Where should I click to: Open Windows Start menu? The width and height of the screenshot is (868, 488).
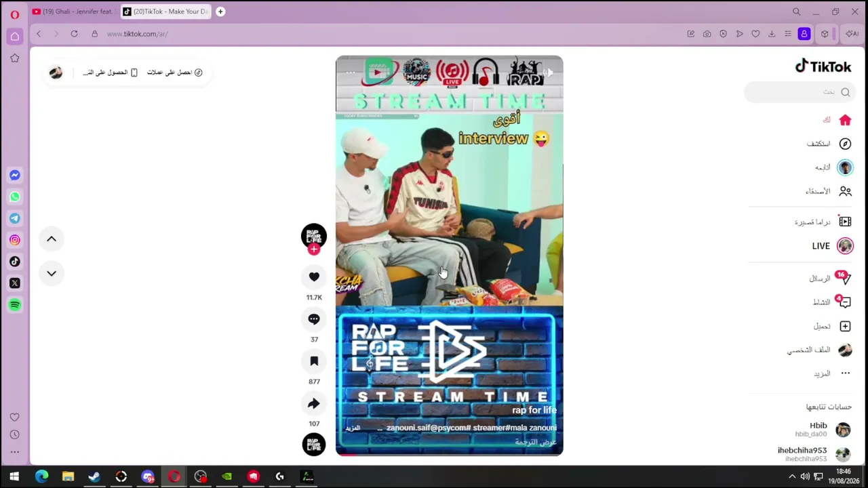click(14, 476)
